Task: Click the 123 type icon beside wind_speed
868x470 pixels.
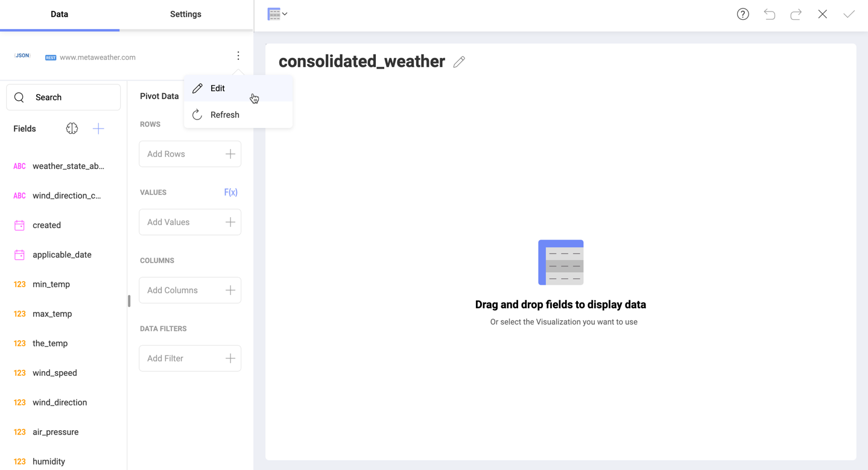Action: tap(19, 373)
